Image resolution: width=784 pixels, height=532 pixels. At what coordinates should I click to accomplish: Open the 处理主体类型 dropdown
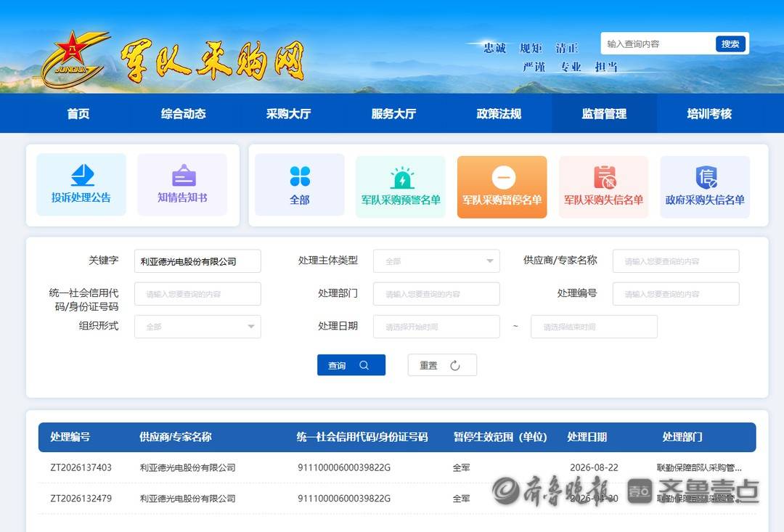436,261
